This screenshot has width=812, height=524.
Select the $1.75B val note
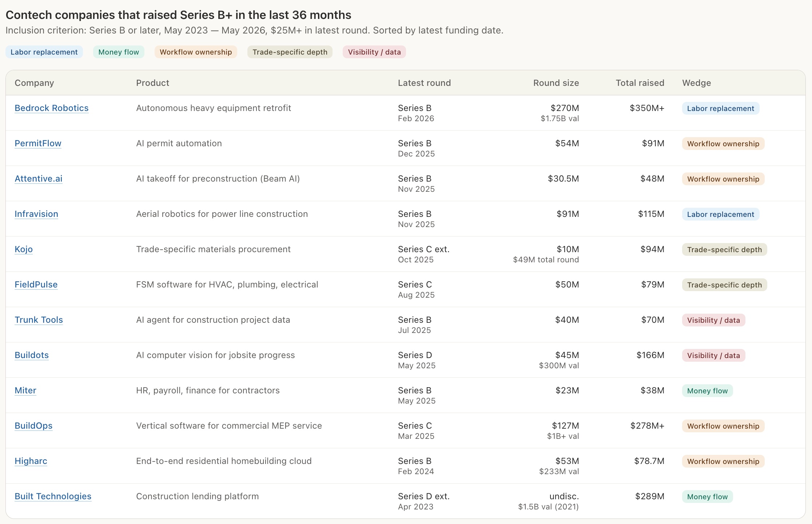point(560,119)
